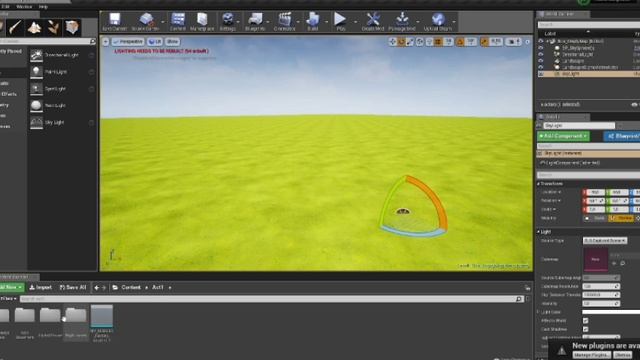Open the Help menu

click(43, 7)
